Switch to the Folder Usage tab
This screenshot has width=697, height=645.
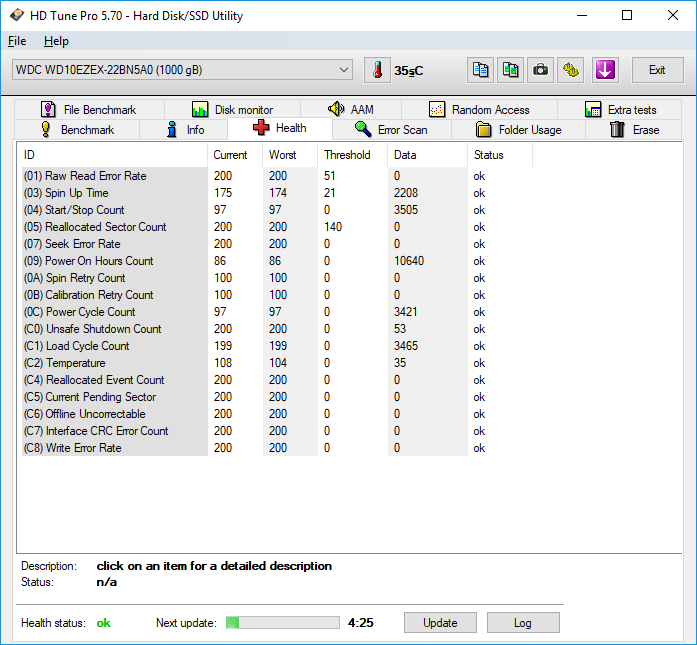[x=518, y=130]
